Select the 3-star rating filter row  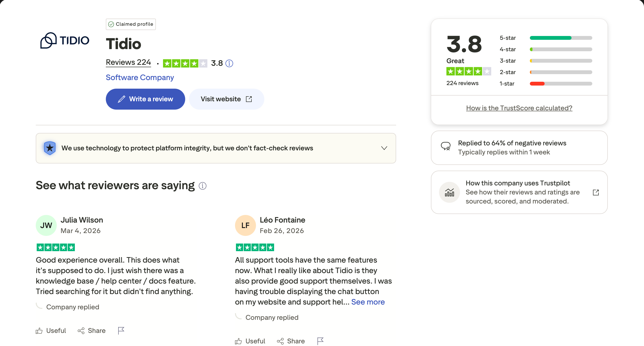[546, 61]
